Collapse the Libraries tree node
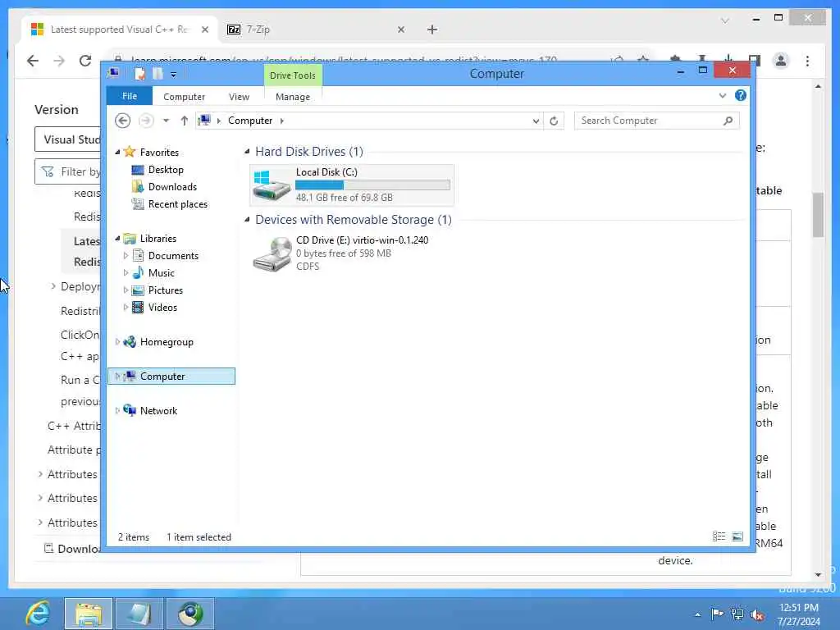840x630 pixels. coord(117,239)
